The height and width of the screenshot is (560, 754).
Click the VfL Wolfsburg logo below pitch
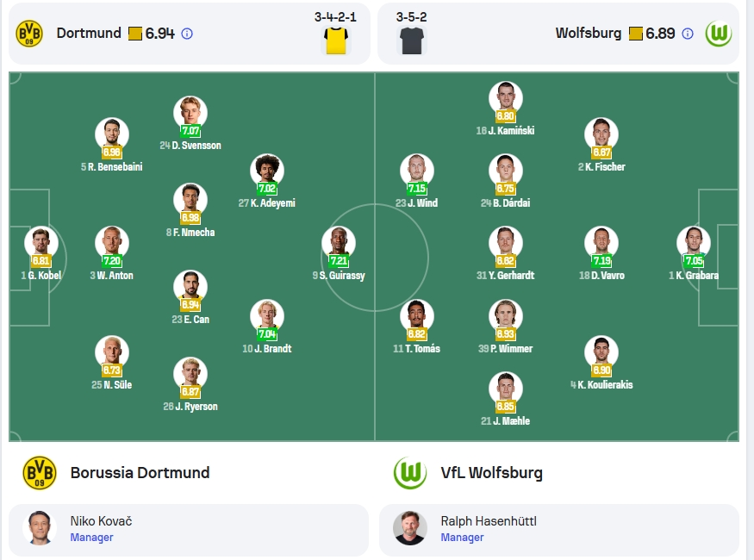[410, 473]
